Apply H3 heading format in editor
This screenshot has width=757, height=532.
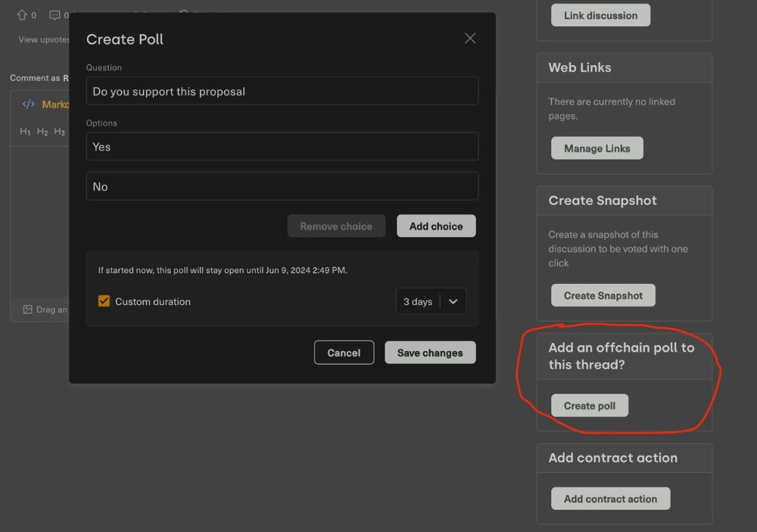pos(60,132)
